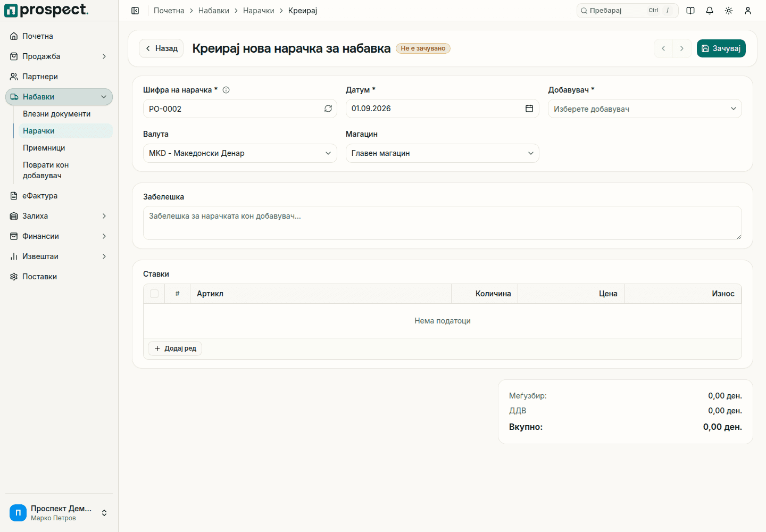Show info tooltip for Шифра на нарачка

(x=226, y=90)
